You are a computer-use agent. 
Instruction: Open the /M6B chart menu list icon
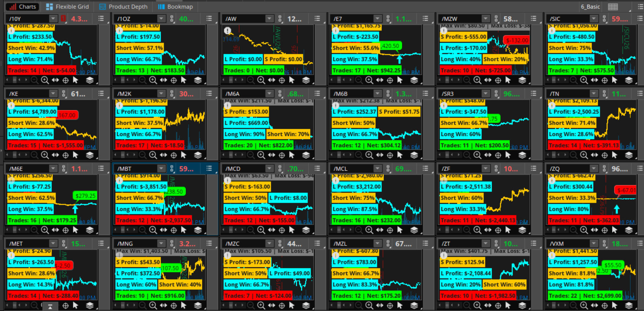pyautogui.click(x=425, y=93)
